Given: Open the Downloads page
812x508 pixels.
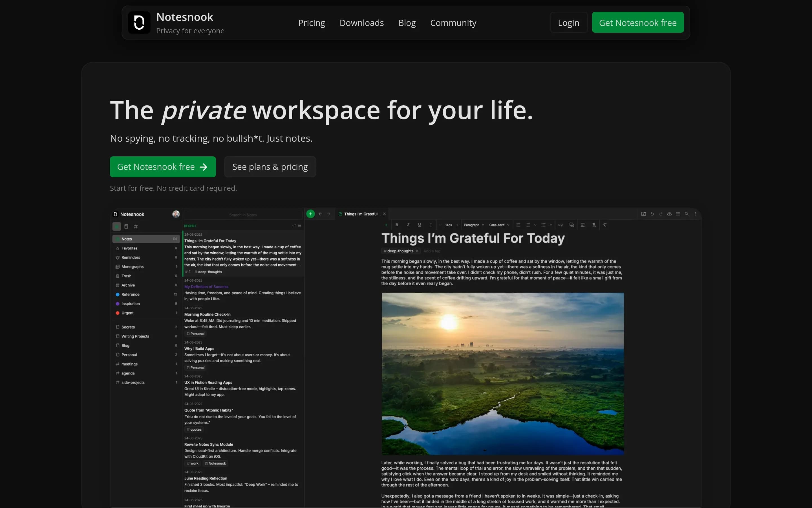Looking at the screenshot, I should [x=361, y=23].
